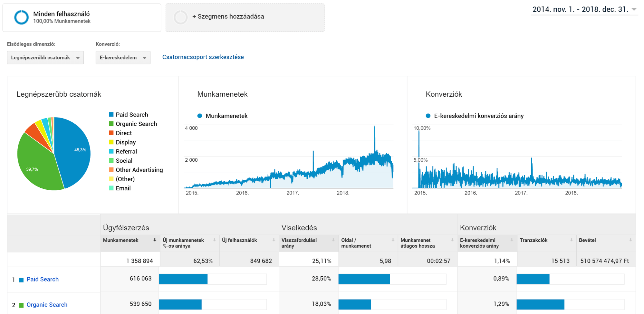644x314 pixels.
Task: Click the Munkamenetek chart peak in 2018
Action: click(375, 127)
